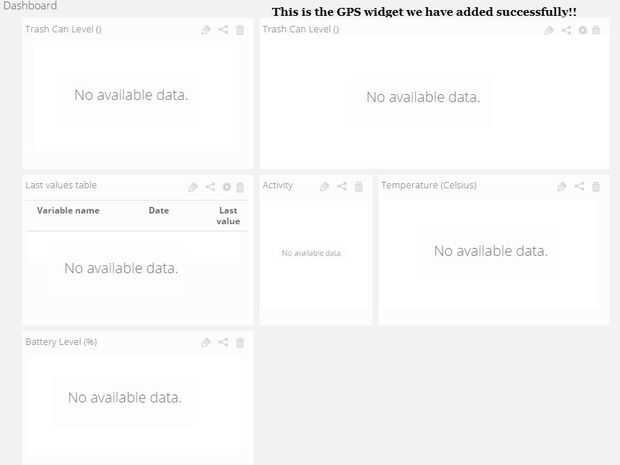Click the Last value column header
The height and width of the screenshot is (465, 620).
coord(228,216)
